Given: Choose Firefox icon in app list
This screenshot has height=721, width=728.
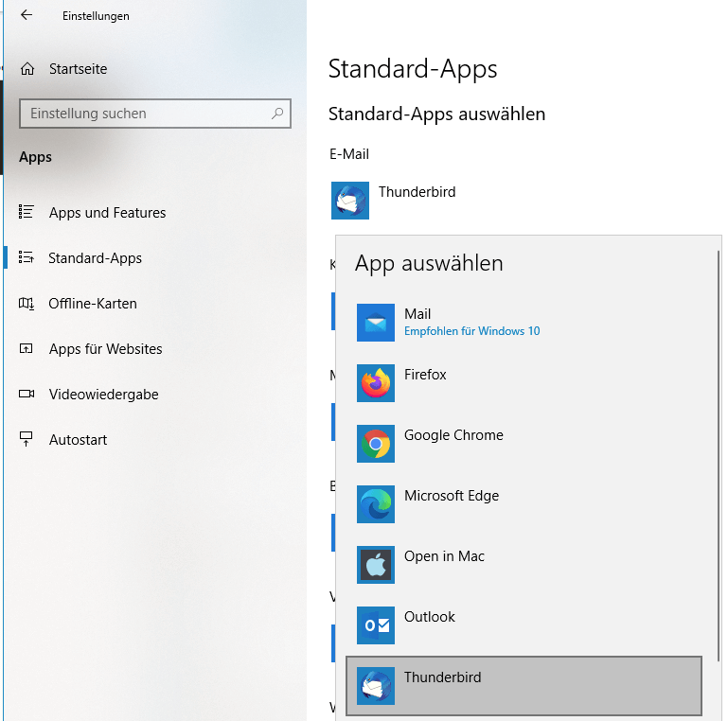Looking at the screenshot, I should tap(376, 383).
